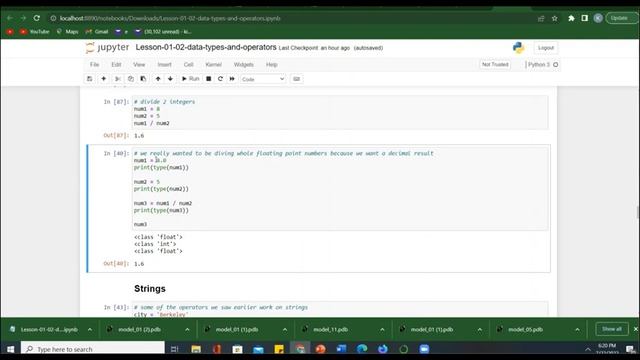Paste cells below toolbar icon
640x360 pixels.
point(143,79)
